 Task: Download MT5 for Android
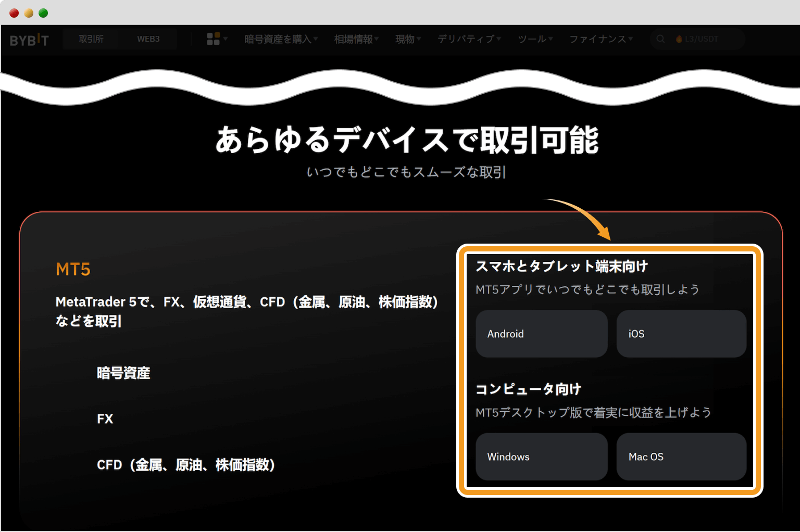coord(542,334)
